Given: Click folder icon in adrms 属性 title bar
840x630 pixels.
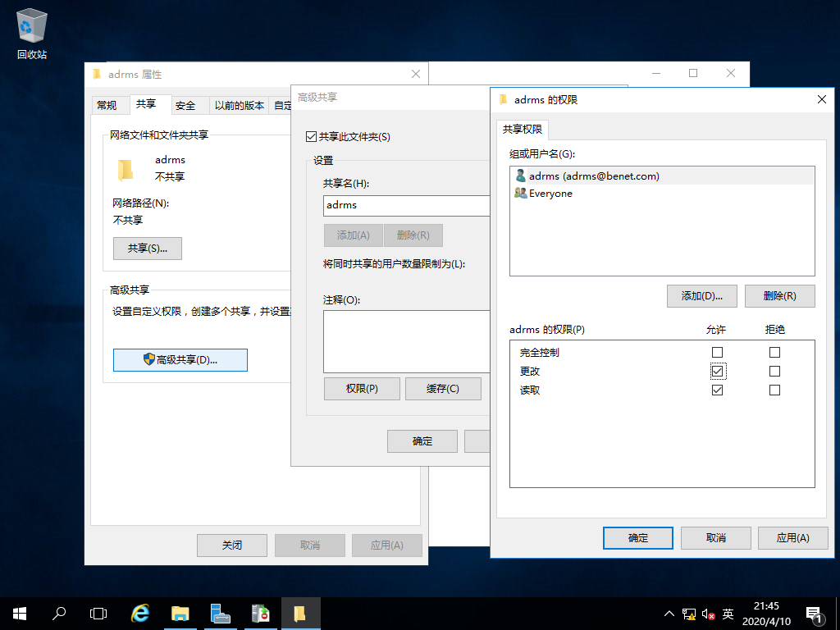Looking at the screenshot, I should point(97,74).
